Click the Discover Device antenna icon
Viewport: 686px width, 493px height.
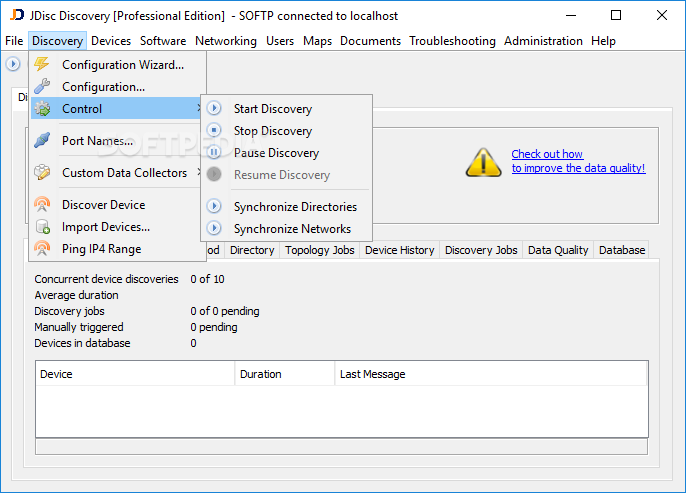tap(42, 204)
